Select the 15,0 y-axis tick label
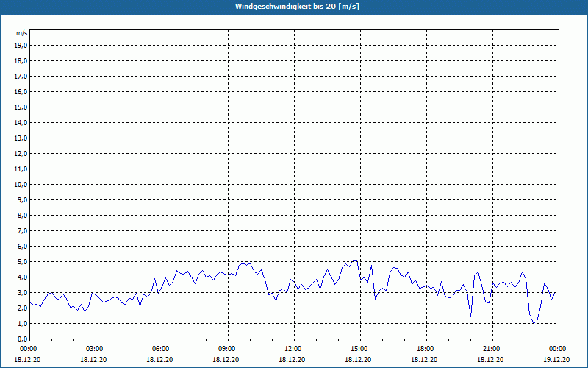Screen dimensions: 588x368 click(21, 107)
